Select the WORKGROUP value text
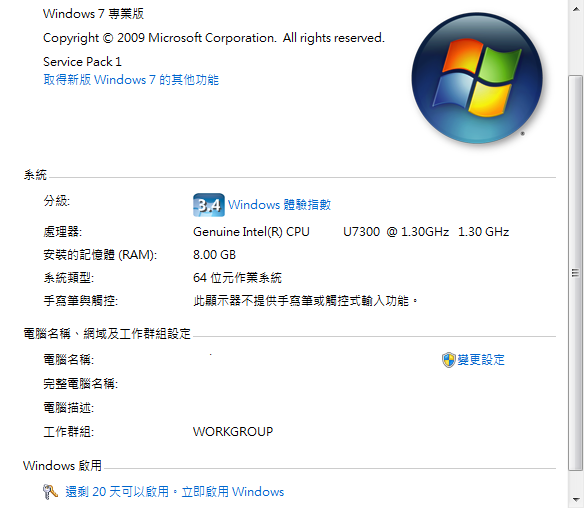Screen dimensions: 584x508 point(233,432)
